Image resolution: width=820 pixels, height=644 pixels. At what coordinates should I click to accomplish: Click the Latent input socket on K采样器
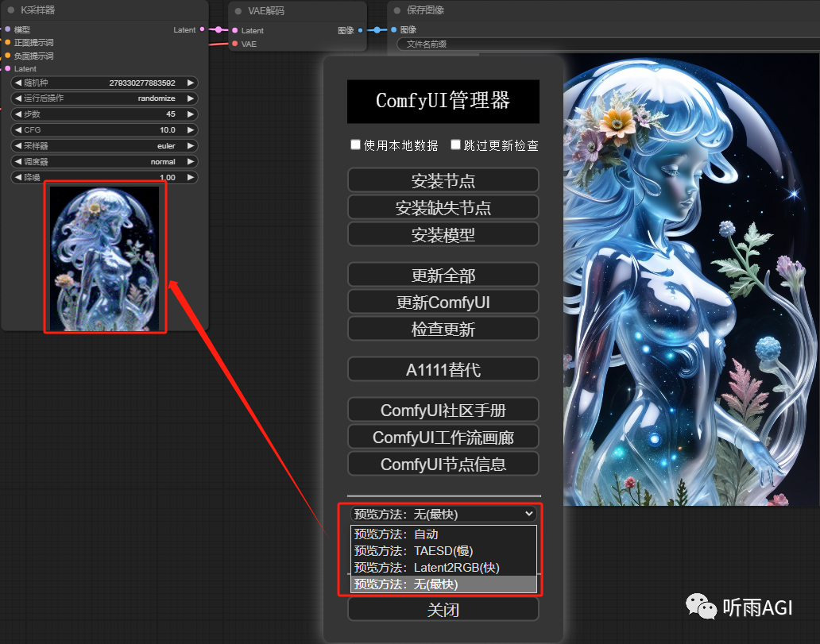click(7, 68)
